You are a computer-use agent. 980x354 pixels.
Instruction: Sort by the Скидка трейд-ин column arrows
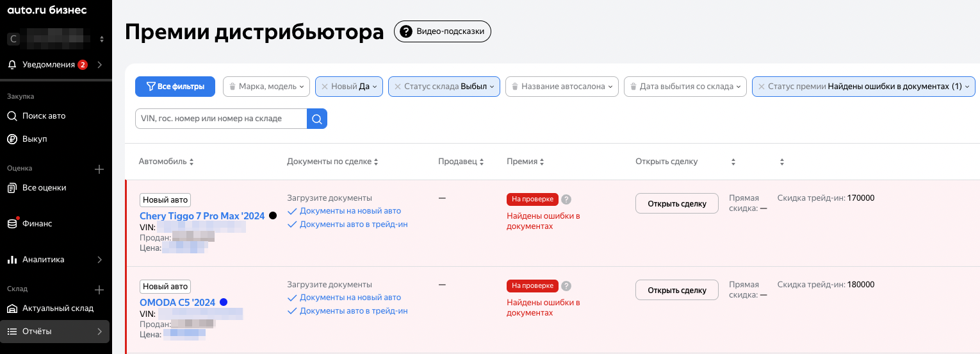pyautogui.click(x=781, y=162)
